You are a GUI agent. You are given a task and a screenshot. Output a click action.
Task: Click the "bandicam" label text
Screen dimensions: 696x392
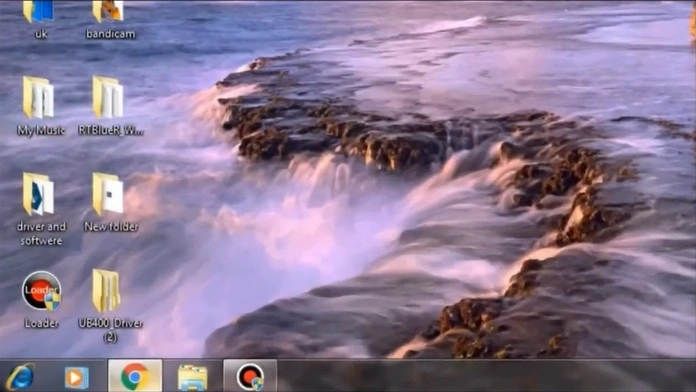[x=111, y=34]
